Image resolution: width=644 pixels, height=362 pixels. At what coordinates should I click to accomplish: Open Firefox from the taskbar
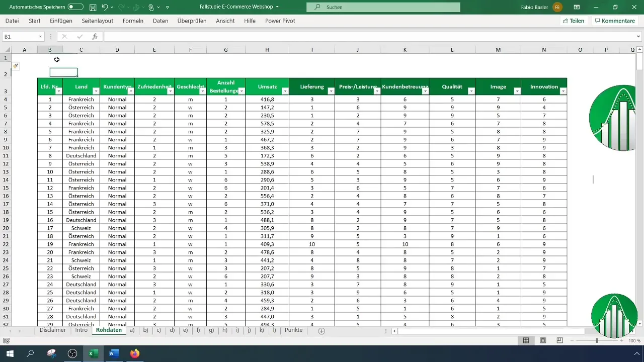134,353
